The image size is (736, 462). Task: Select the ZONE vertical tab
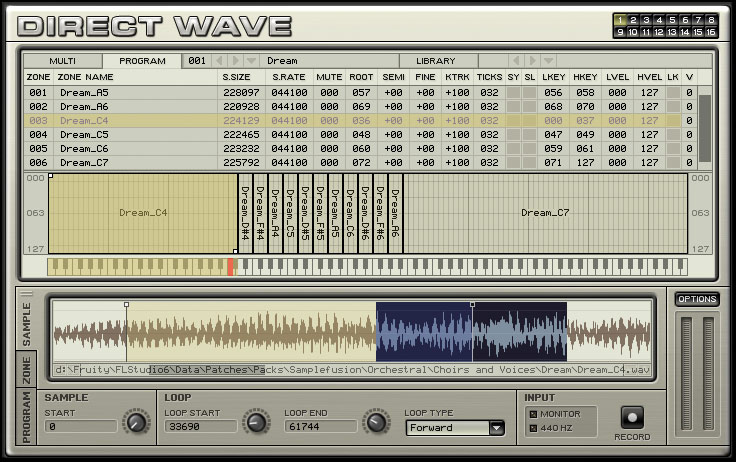pos(26,370)
